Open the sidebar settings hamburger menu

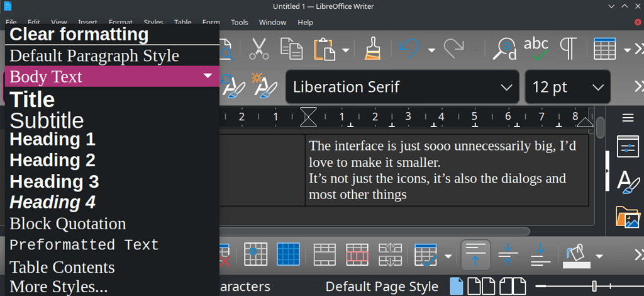click(x=628, y=118)
